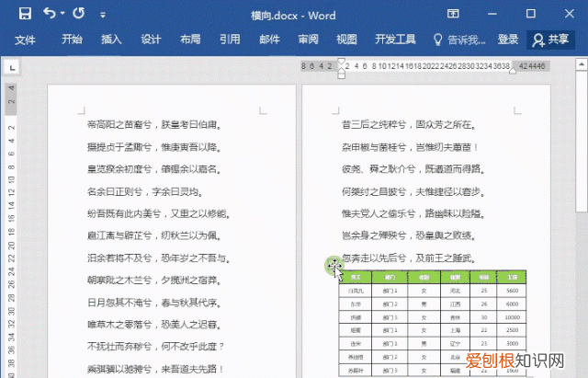Click the table cell containing 2500

tap(512, 330)
